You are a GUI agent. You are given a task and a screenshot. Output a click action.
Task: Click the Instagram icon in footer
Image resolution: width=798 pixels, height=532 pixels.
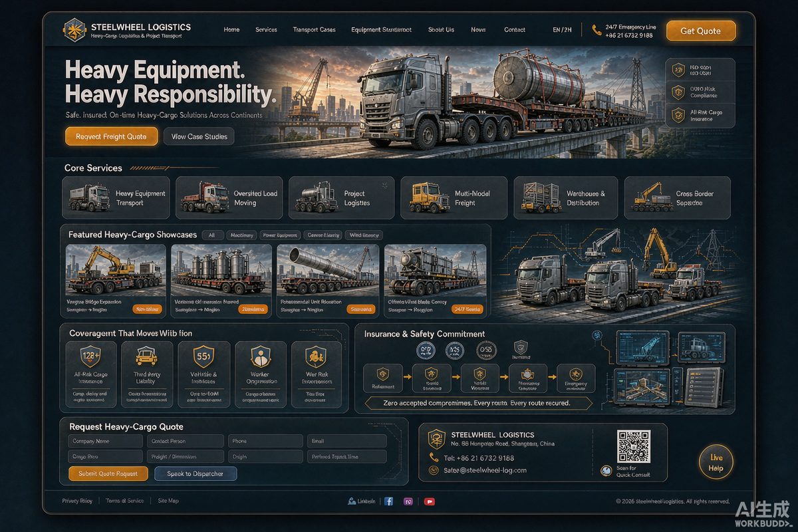(409, 501)
